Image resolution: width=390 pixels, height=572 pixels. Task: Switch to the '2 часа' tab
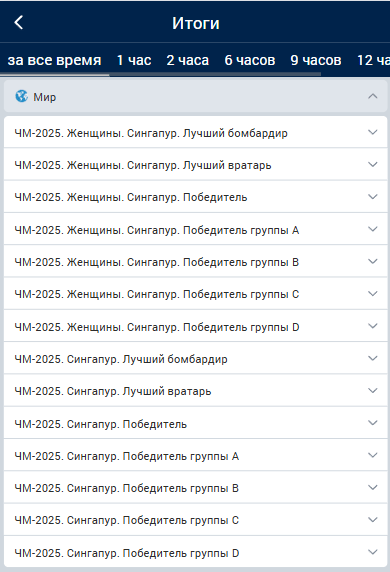[x=188, y=60]
